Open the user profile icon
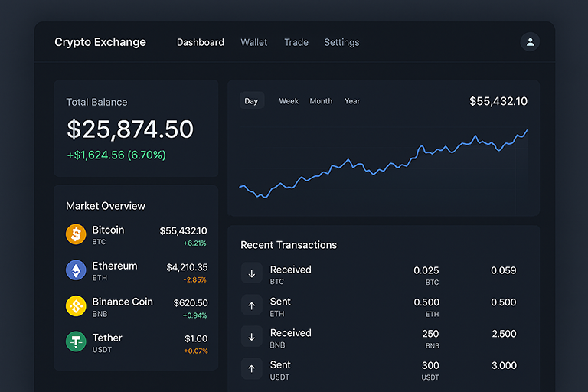This screenshot has width=588, height=392. pyautogui.click(x=530, y=42)
